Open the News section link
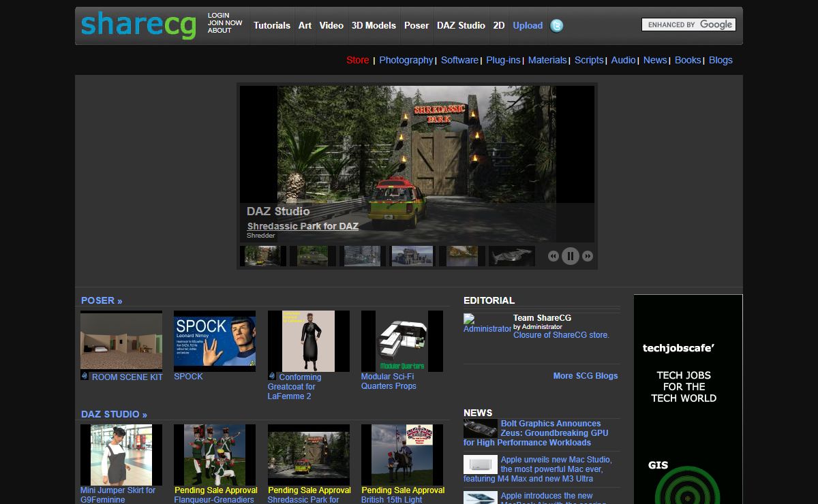This screenshot has width=818, height=504. coord(655,60)
